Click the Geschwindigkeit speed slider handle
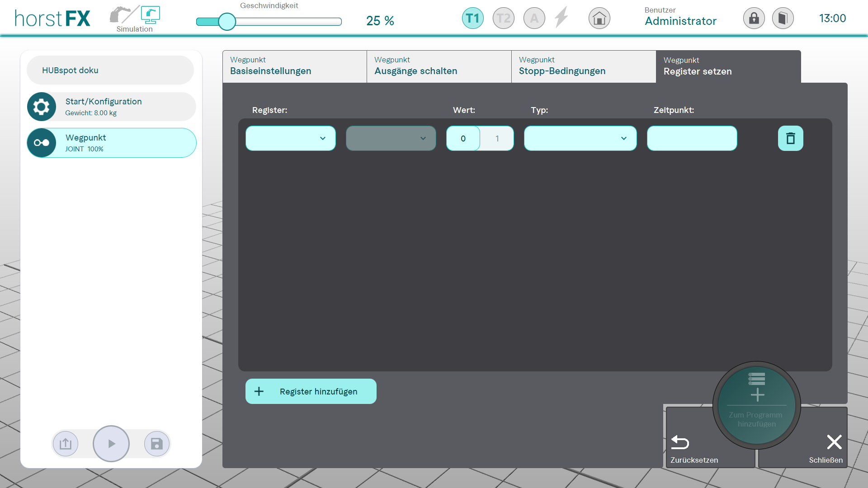The height and width of the screenshot is (488, 868). click(x=227, y=22)
